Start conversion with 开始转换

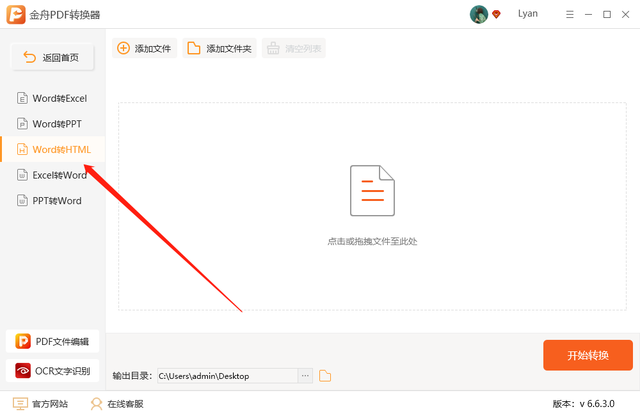[x=588, y=355]
